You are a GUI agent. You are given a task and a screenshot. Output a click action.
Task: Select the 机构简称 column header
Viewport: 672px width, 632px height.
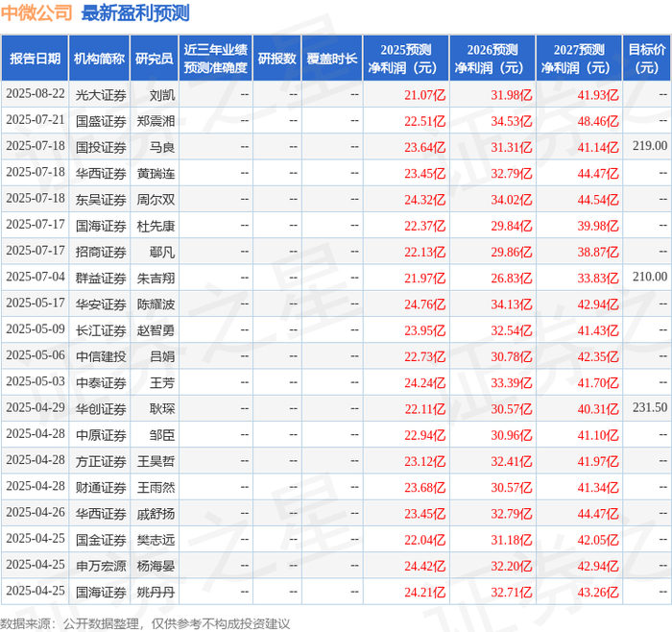(100, 59)
